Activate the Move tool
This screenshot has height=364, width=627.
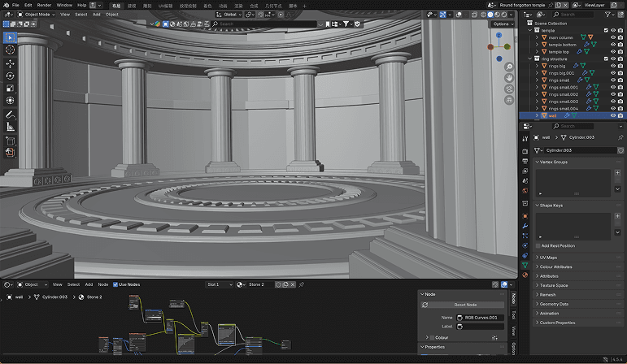coord(10,63)
